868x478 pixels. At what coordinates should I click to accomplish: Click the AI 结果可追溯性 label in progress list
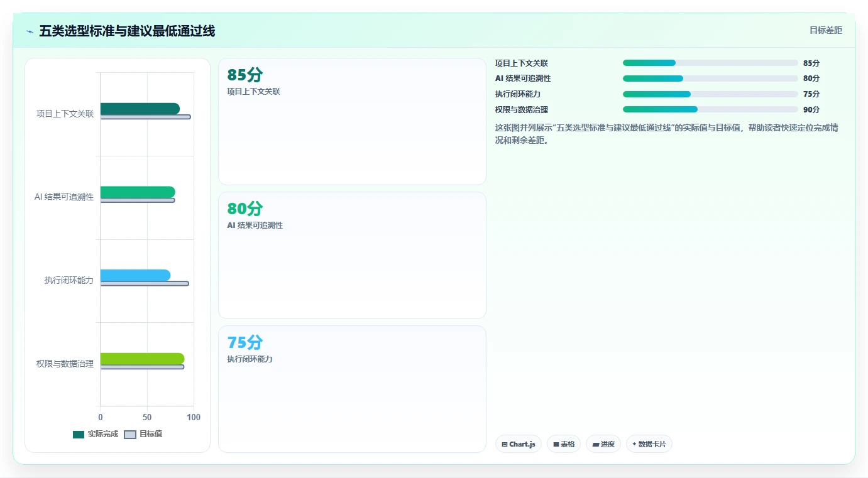click(523, 79)
